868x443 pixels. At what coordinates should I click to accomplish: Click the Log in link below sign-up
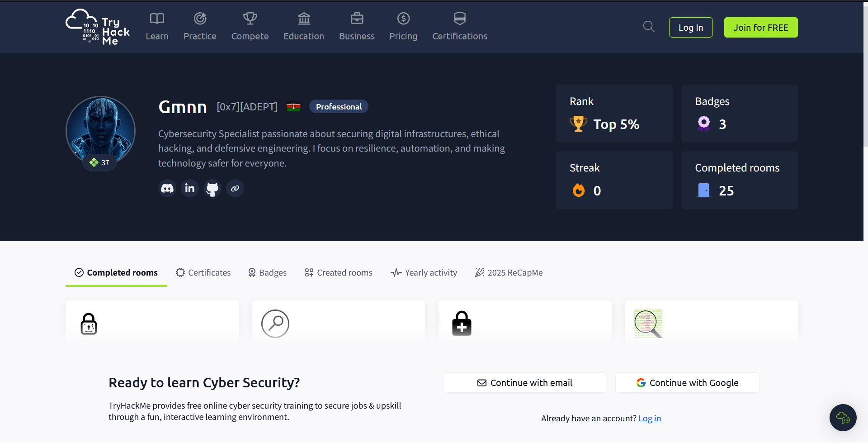(x=650, y=418)
